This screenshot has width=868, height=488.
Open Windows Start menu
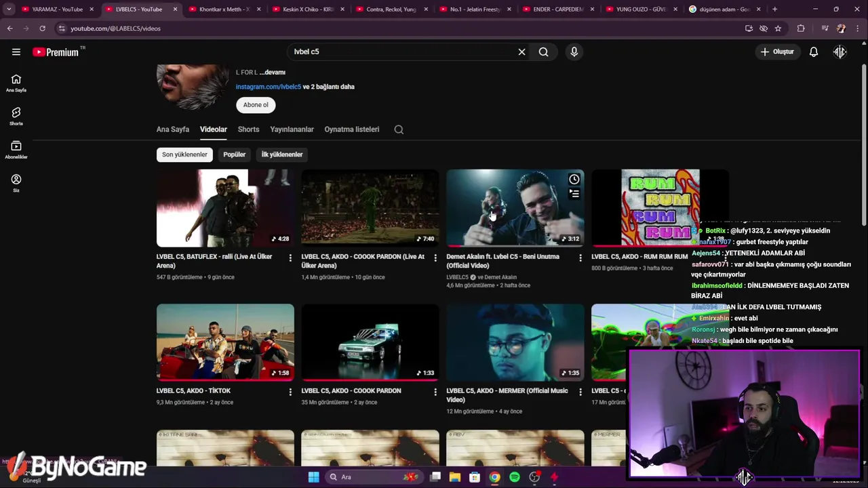coord(313,477)
